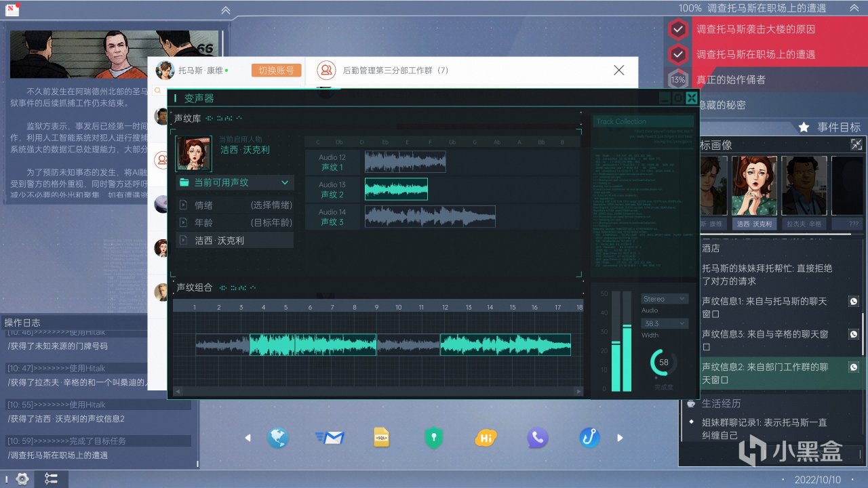Click the check hexagon for 调查托马斯在职场上的遭遇
The height and width of the screenshot is (488, 868).
[x=678, y=54]
